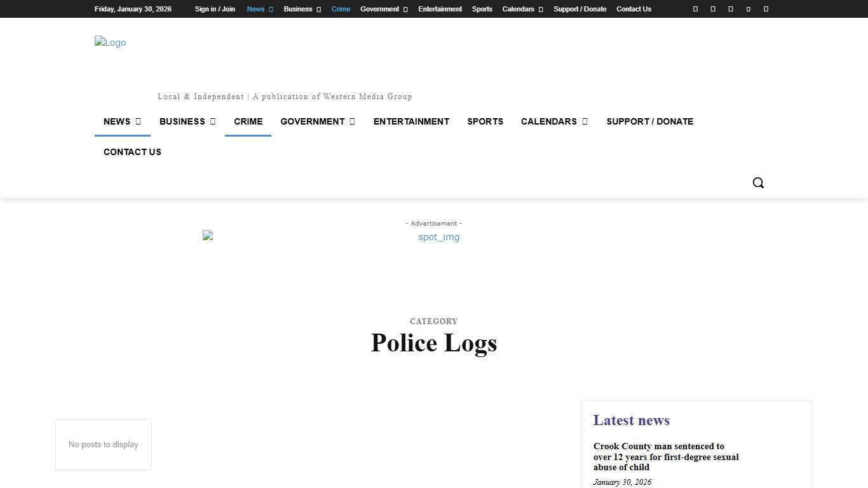868x488 pixels.
Task: Click the middle social media icon
Action: [x=730, y=9]
